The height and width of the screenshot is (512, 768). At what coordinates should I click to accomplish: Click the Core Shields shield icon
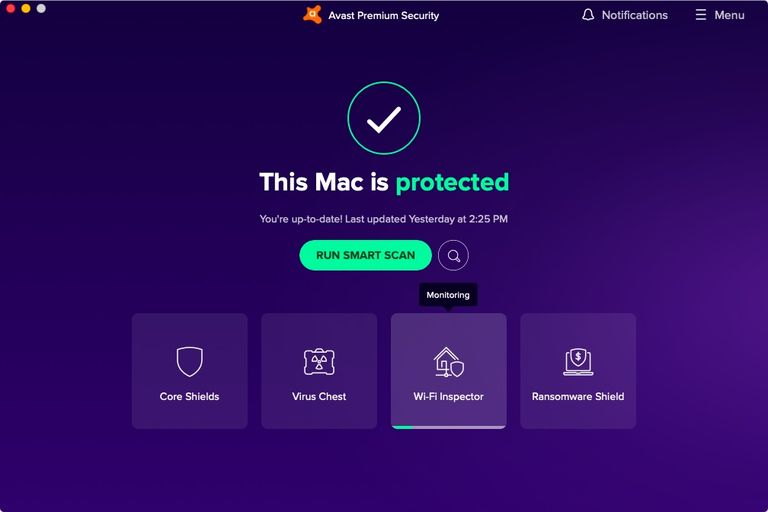[190, 362]
